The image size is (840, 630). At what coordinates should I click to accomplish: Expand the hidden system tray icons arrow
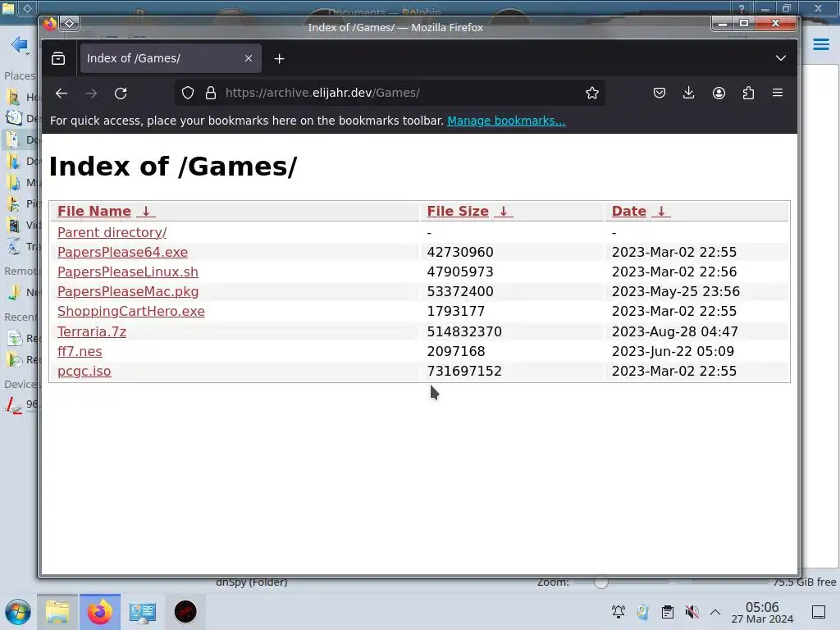pos(715,612)
